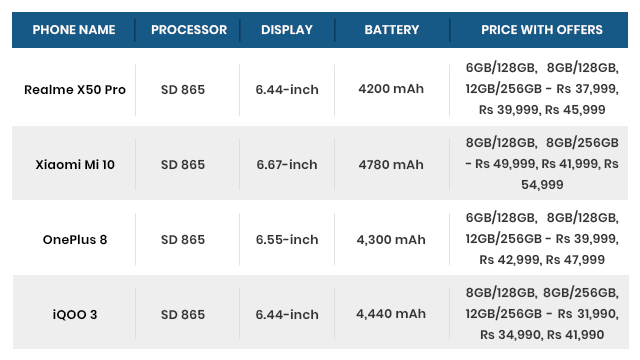640x360 pixels.
Task: Click the SD 865 cell for iQOO 3
Action: (183, 315)
